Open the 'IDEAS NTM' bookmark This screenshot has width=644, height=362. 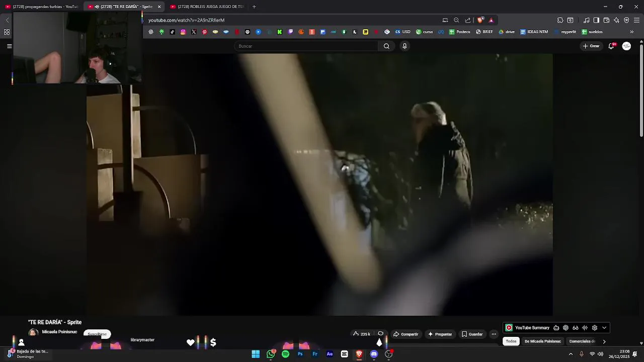(534, 32)
